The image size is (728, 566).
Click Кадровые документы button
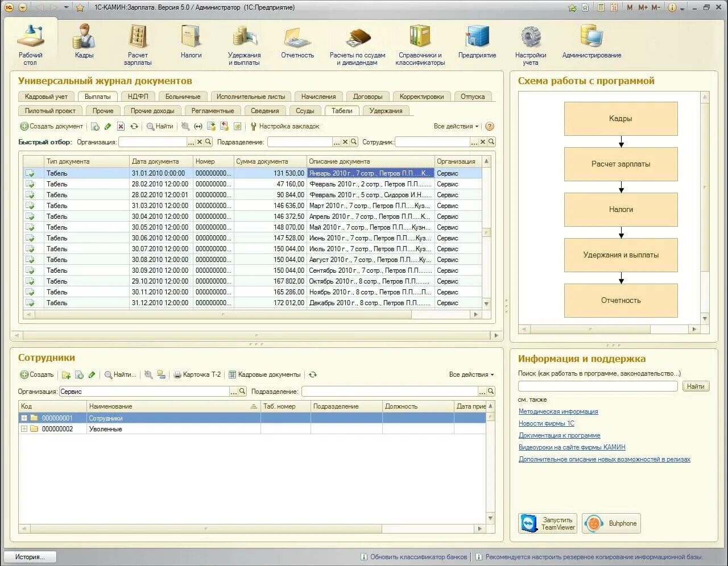pos(264,374)
